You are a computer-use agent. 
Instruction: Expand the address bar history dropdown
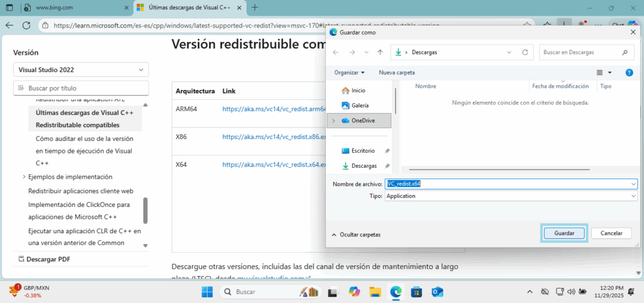point(509,53)
